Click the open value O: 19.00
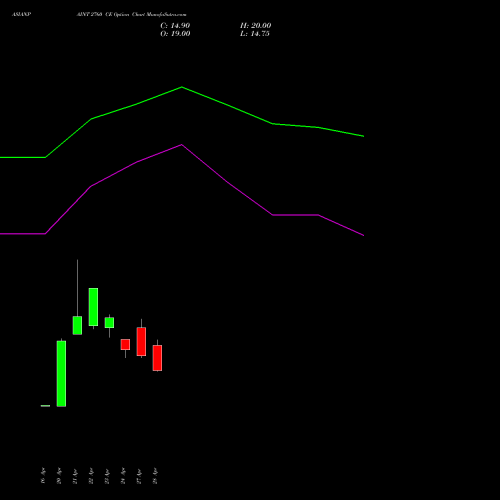Image resolution: width=500 pixels, height=500 pixels. [175, 34]
